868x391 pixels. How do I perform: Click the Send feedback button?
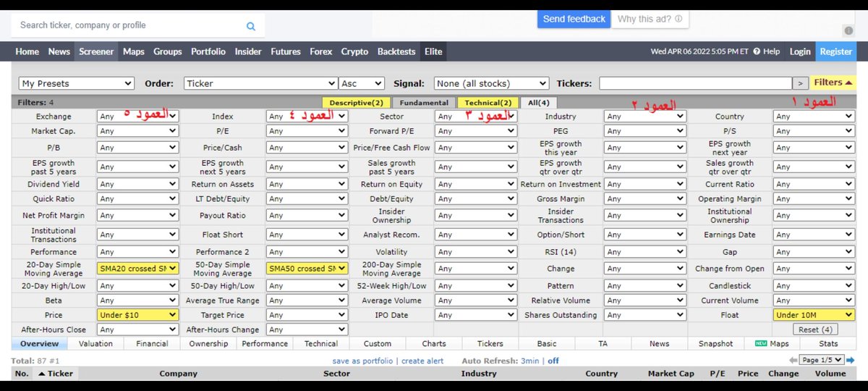[574, 19]
